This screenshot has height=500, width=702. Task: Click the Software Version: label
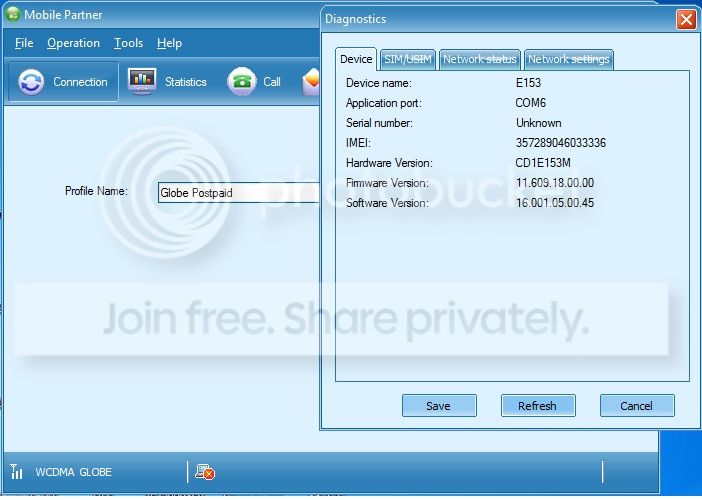pyautogui.click(x=387, y=203)
